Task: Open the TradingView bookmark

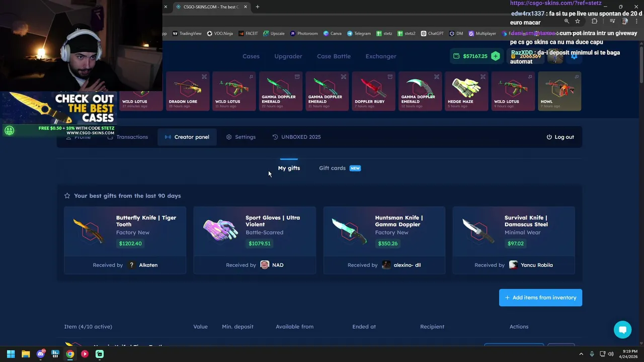Action: (187, 34)
